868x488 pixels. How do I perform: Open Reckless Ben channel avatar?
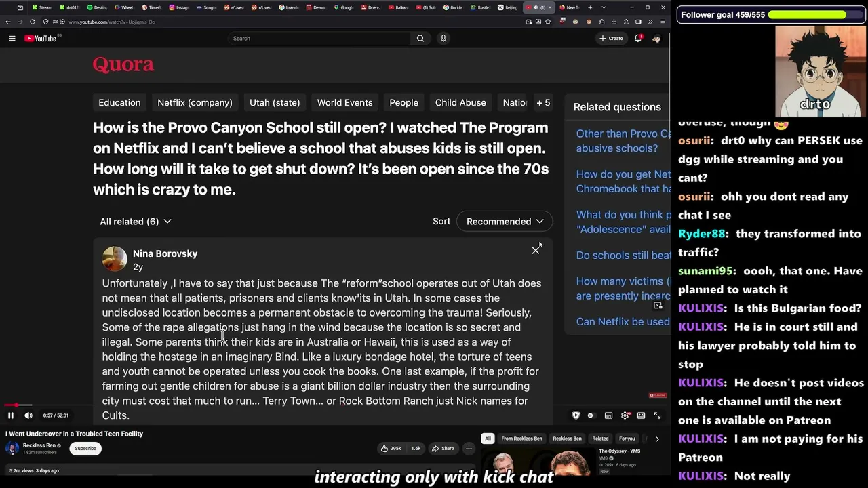[x=12, y=449]
